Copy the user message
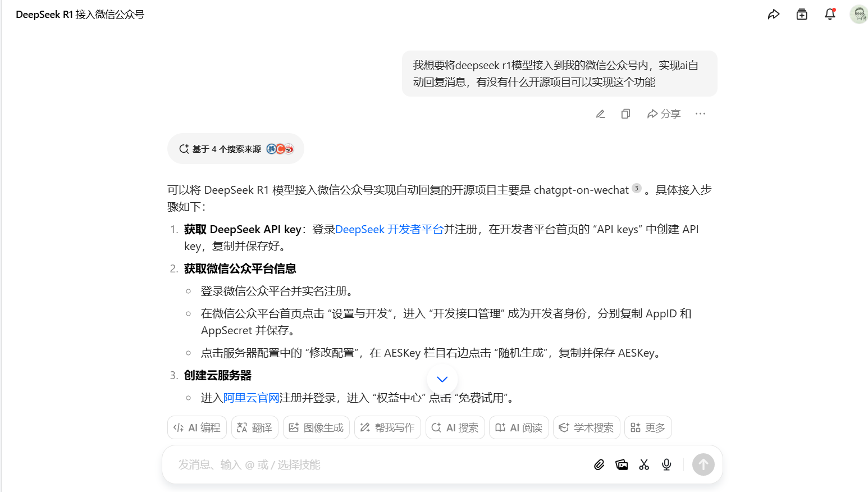Screen dimensions: 868x492 [625, 114]
